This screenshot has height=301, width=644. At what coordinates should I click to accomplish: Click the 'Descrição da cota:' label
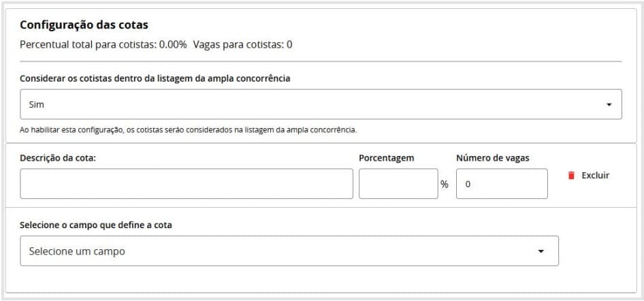point(58,158)
